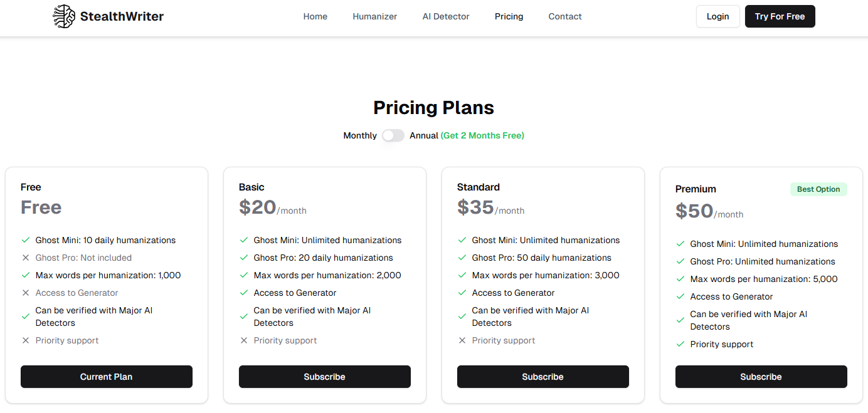Image resolution: width=868 pixels, height=413 pixels.
Task: Navigate to the Humanizer section
Action: tap(374, 16)
